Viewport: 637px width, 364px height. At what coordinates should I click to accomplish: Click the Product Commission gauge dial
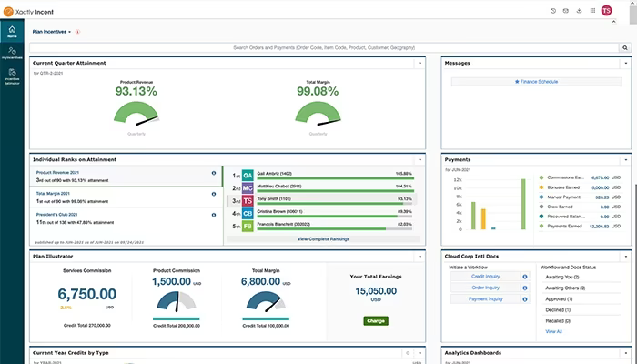tap(177, 301)
